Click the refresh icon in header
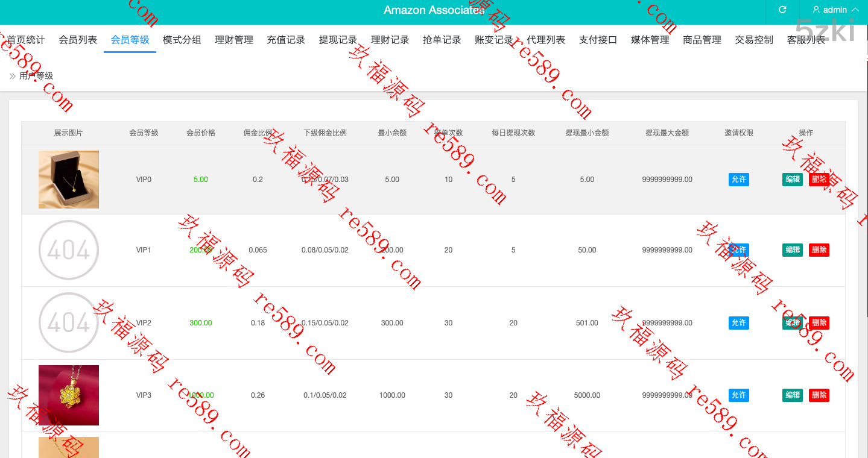The width and height of the screenshot is (868, 458). pos(782,10)
